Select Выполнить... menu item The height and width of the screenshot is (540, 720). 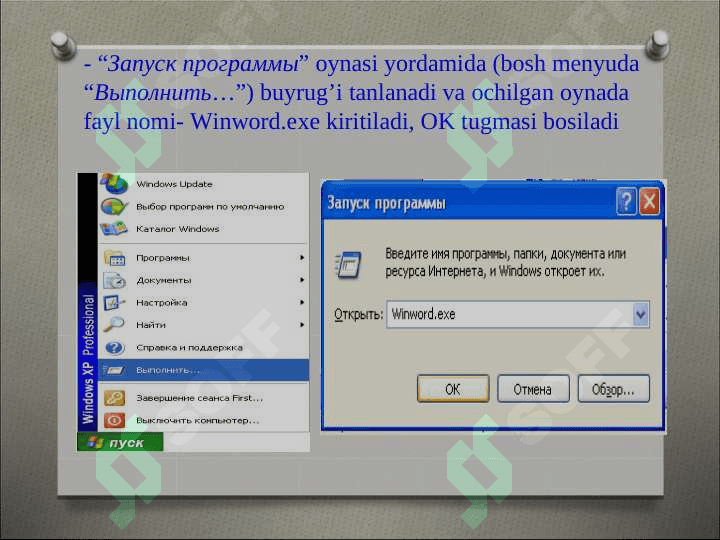pyautogui.click(x=203, y=370)
